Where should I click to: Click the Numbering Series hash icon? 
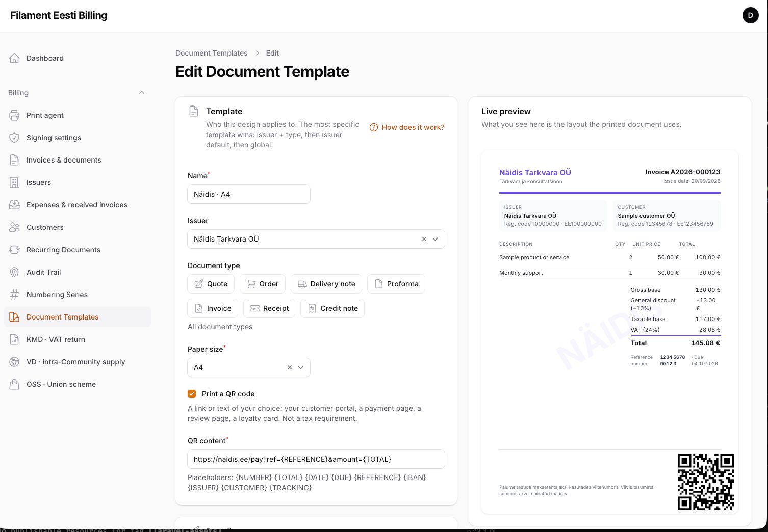[14, 295]
